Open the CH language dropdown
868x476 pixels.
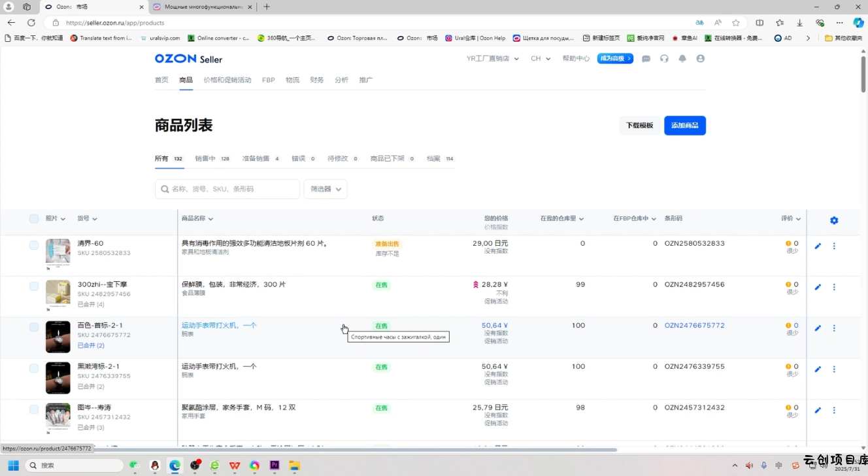(540, 59)
